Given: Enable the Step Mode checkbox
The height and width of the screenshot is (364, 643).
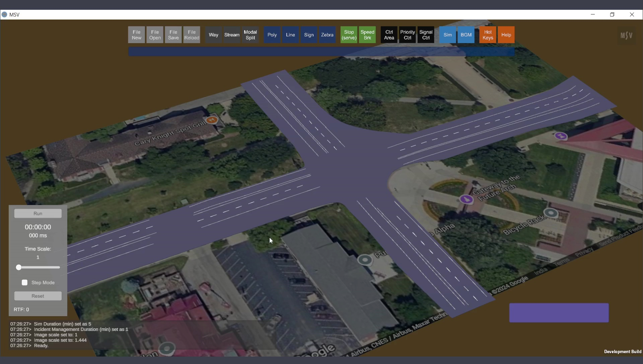Looking at the screenshot, I should point(25,283).
